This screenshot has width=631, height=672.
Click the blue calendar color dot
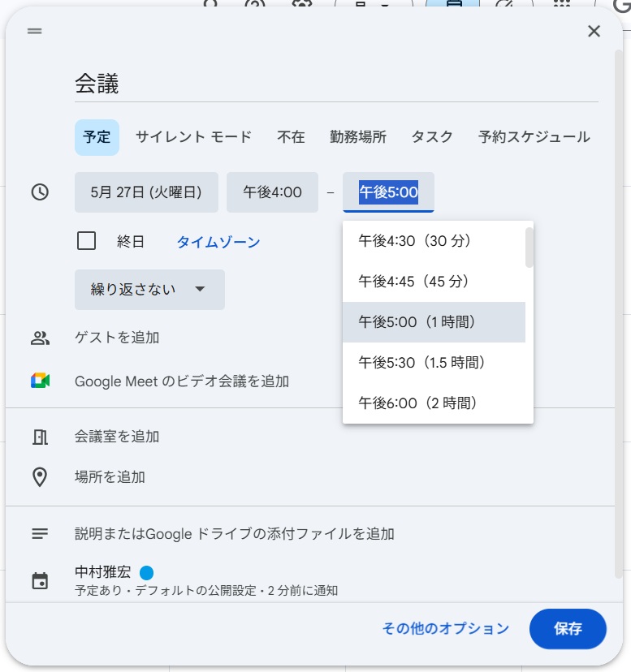147,572
